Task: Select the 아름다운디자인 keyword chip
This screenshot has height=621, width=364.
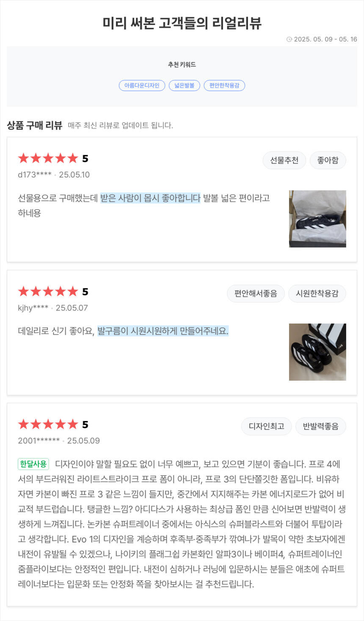Action: (x=142, y=86)
